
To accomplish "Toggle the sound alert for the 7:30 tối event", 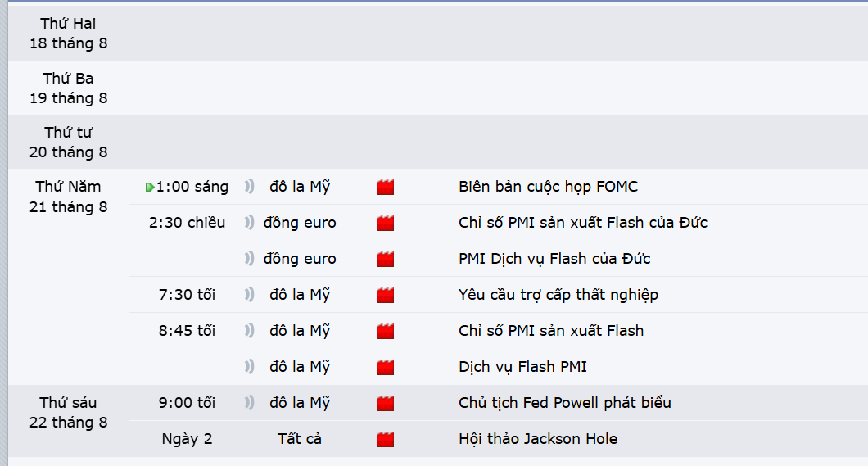I will click(x=250, y=295).
